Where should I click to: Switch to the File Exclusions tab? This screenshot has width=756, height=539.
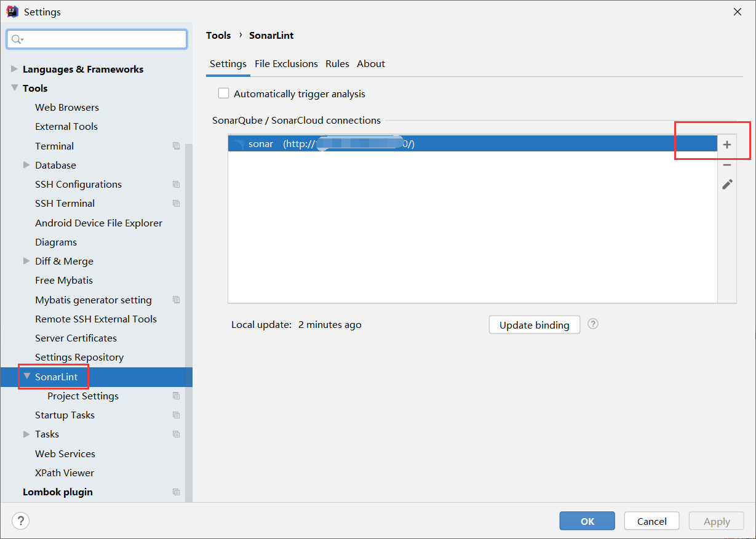pos(286,64)
